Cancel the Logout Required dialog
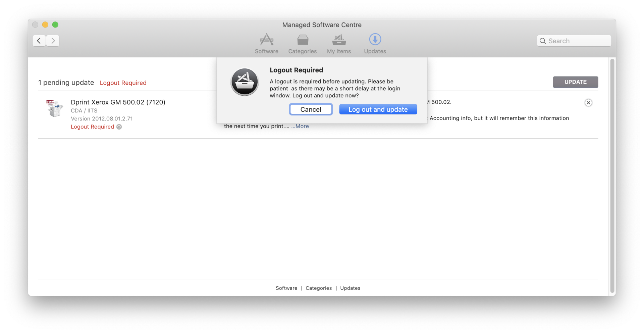Screen dimensions: 644x333 tap(311, 109)
